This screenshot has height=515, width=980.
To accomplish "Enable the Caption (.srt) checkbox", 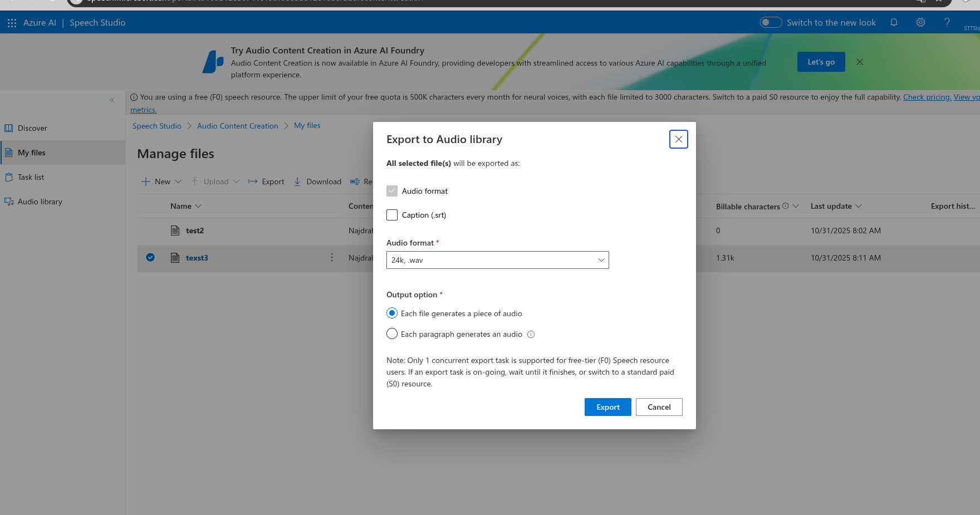I will coord(392,215).
